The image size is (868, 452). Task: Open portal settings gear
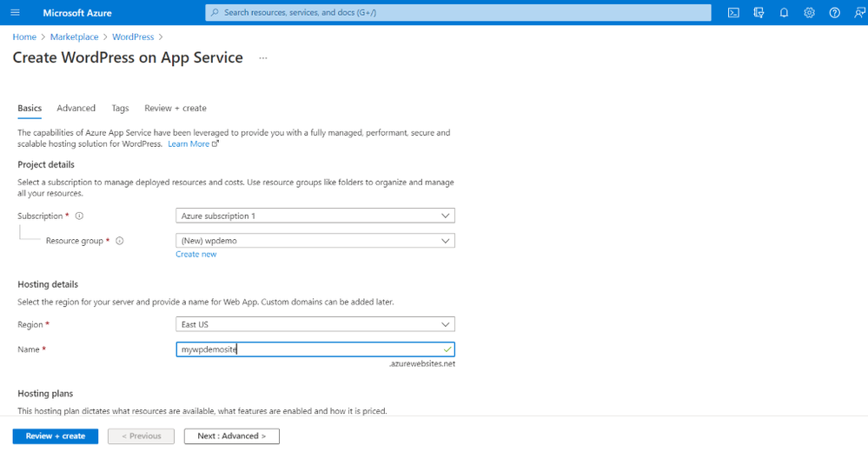click(809, 13)
